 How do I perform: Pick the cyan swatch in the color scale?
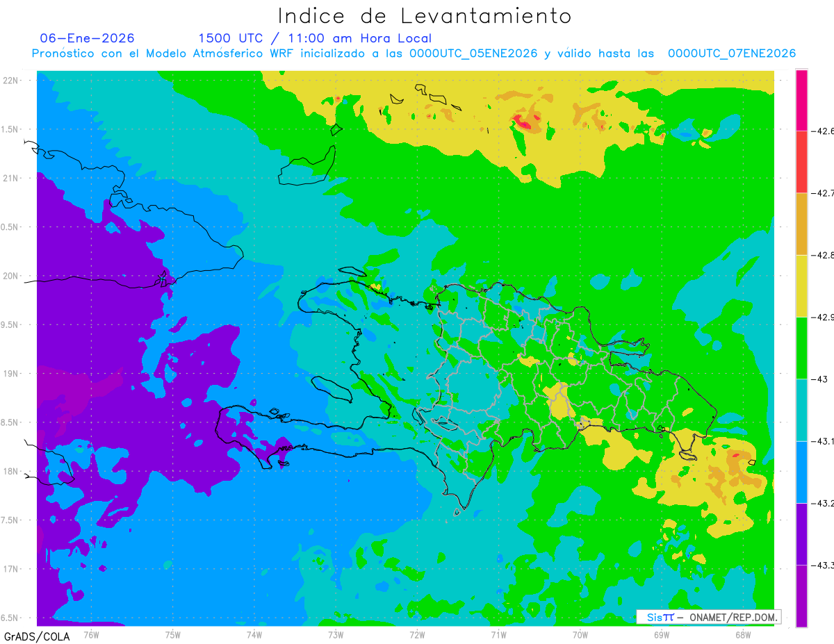[801, 410]
